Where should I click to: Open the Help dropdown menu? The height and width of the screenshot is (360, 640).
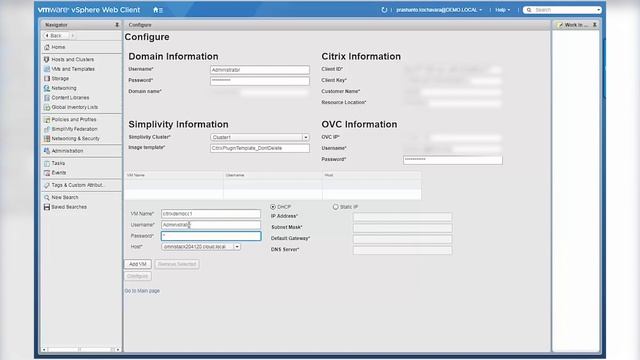pyautogui.click(x=502, y=10)
